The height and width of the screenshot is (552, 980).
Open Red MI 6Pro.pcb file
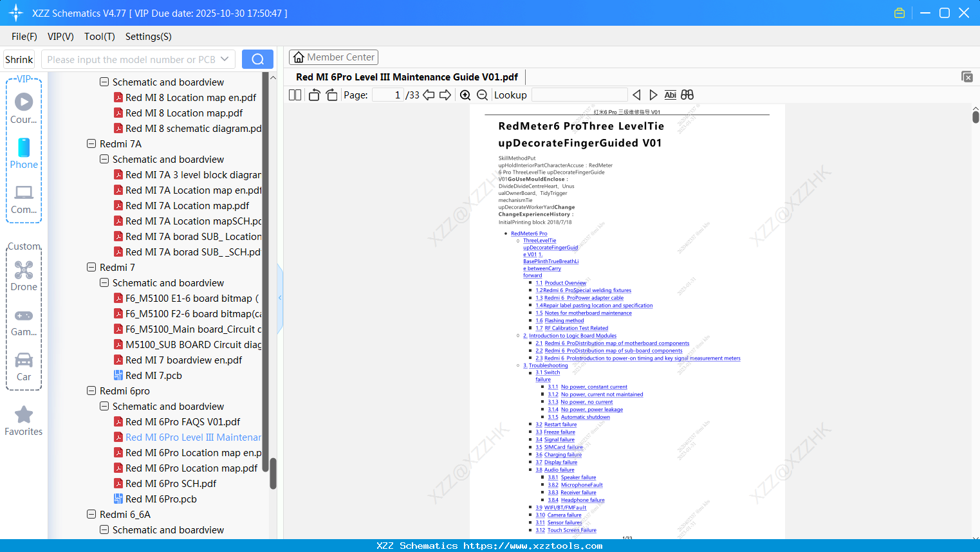click(156, 499)
